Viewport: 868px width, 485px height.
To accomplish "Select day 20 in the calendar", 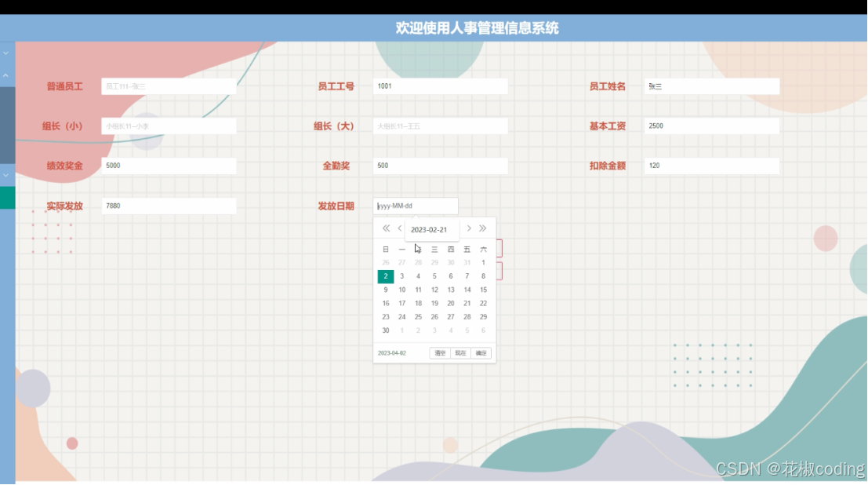I will click(451, 303).
